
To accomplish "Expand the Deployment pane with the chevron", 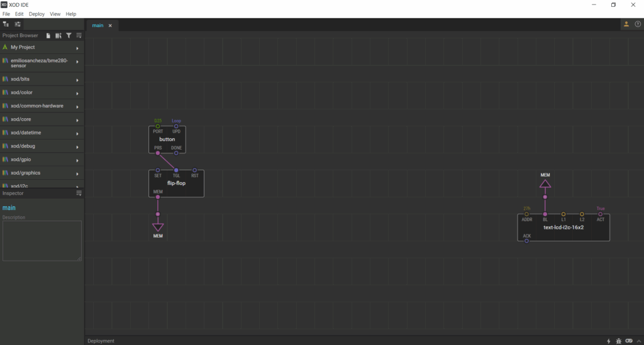I will click(639, 341).
